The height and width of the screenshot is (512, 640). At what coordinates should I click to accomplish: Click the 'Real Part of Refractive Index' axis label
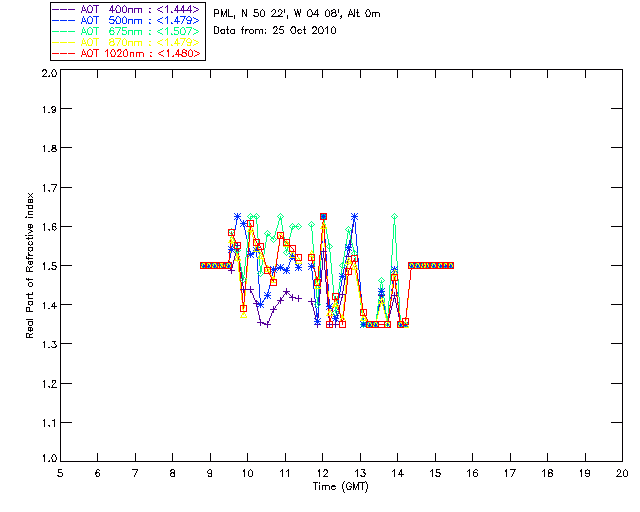coord(29,265)
